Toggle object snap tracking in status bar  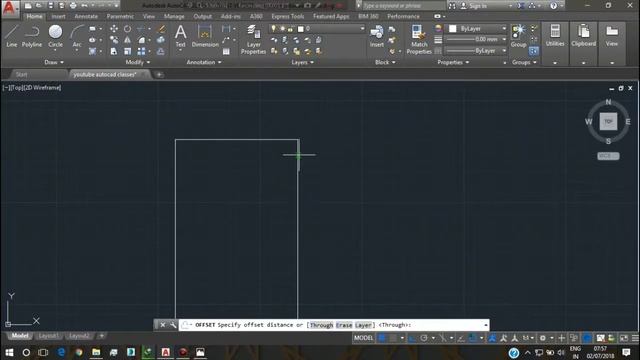[x=461, y=338]
